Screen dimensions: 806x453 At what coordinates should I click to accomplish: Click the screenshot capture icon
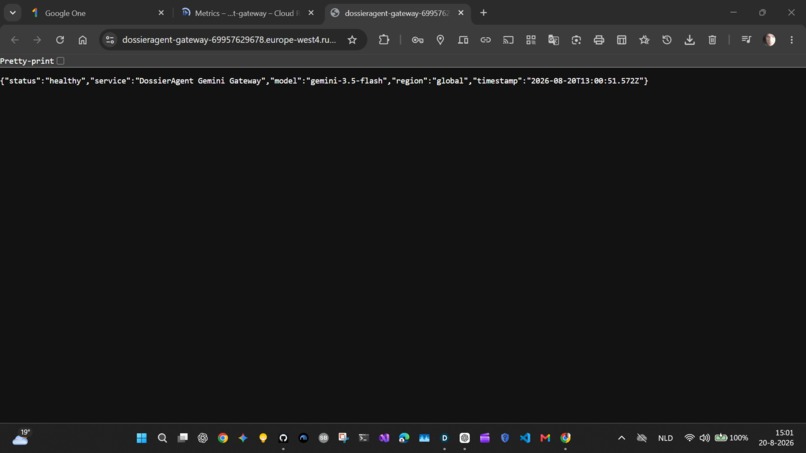576,40
